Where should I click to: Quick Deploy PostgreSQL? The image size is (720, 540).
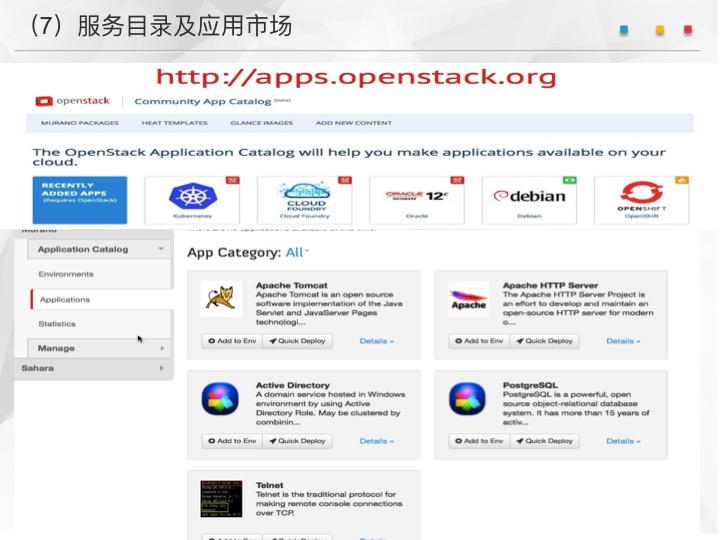[545, 441]
